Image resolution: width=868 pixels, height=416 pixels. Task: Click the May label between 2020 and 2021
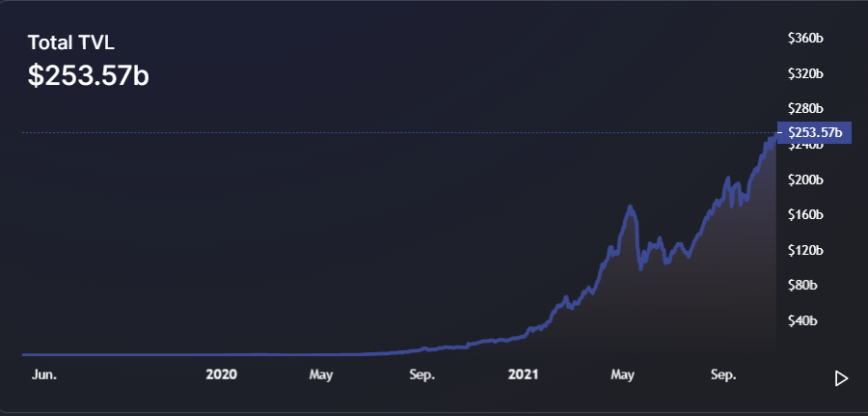point(322,374)
